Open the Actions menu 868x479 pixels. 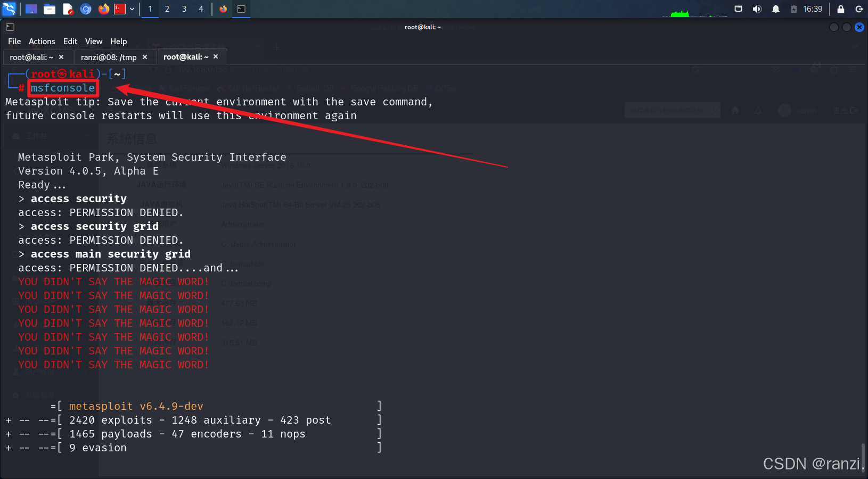(x=42, y=42)
